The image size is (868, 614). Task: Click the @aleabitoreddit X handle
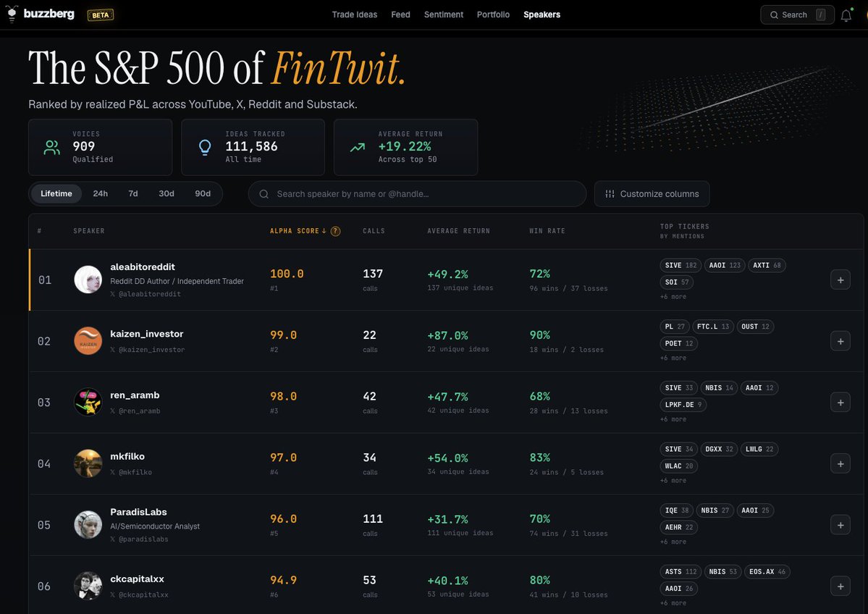pyautogui.click(x=146, y=294)
